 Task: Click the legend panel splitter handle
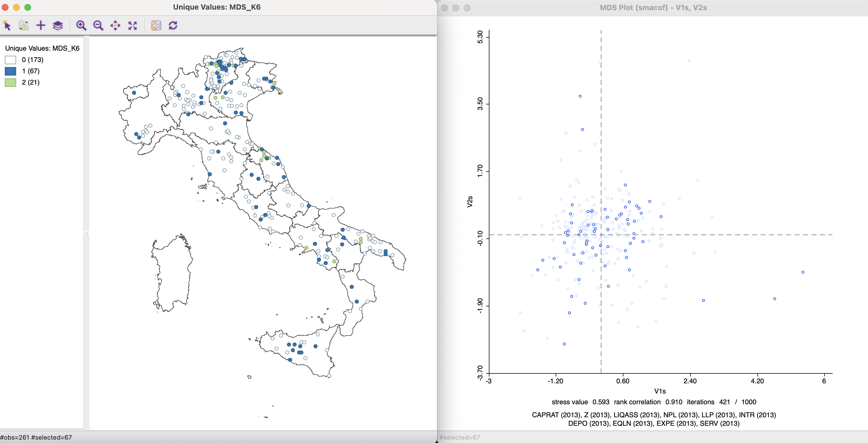[87, 233]
